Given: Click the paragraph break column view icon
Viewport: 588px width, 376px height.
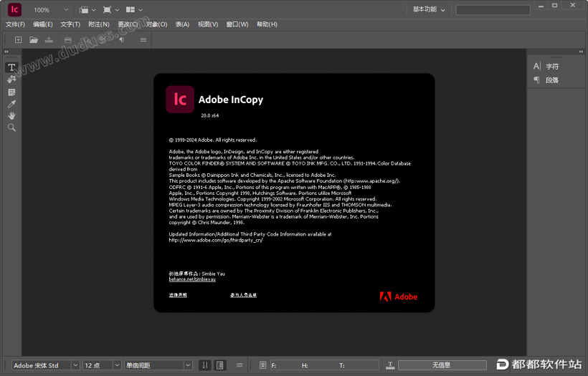Looking at the screenshot, I should click(x=220, y=365).
